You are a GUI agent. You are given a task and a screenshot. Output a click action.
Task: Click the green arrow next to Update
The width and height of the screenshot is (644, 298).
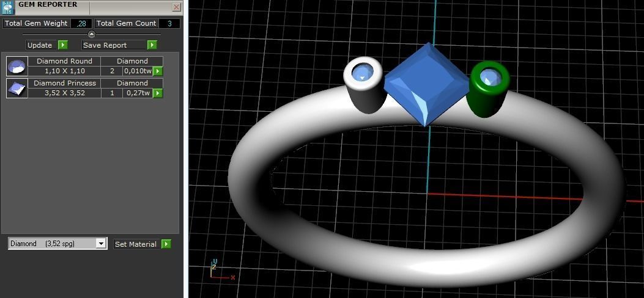tap(63, 45)
